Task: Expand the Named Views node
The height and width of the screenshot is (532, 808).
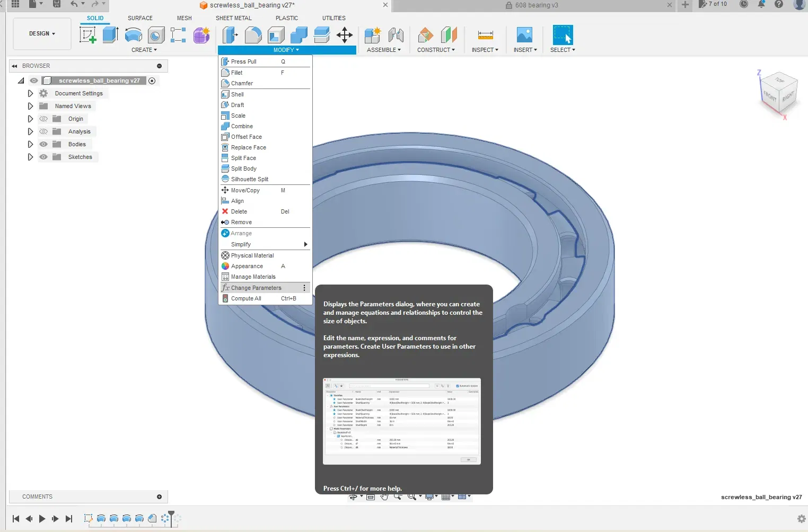Action: click(x=30, y=106)
